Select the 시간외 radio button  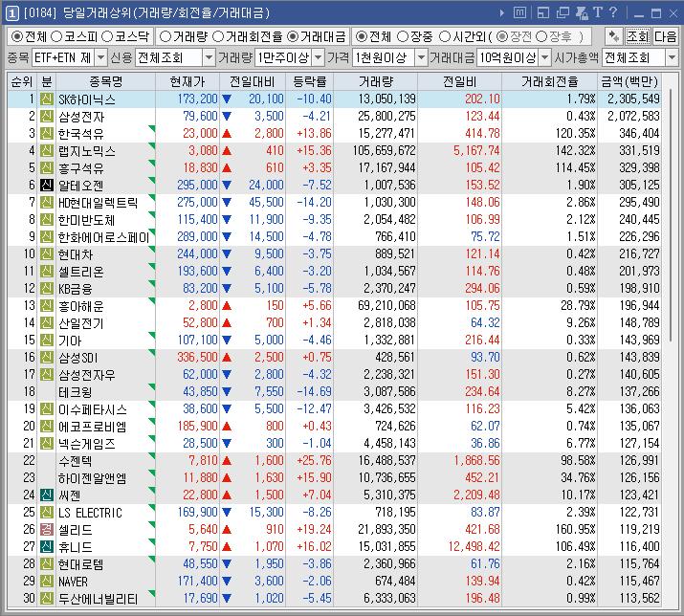[445, 36]
